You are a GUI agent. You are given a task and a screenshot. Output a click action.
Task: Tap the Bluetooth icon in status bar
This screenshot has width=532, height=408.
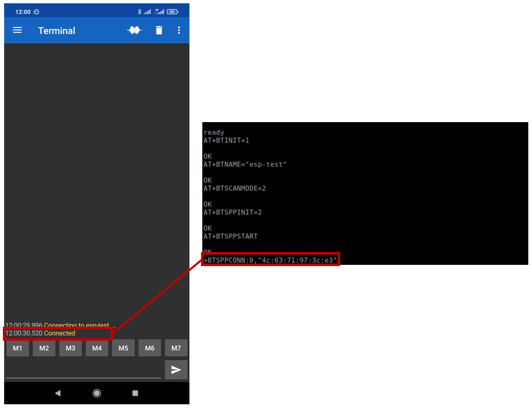coord(140,12)
